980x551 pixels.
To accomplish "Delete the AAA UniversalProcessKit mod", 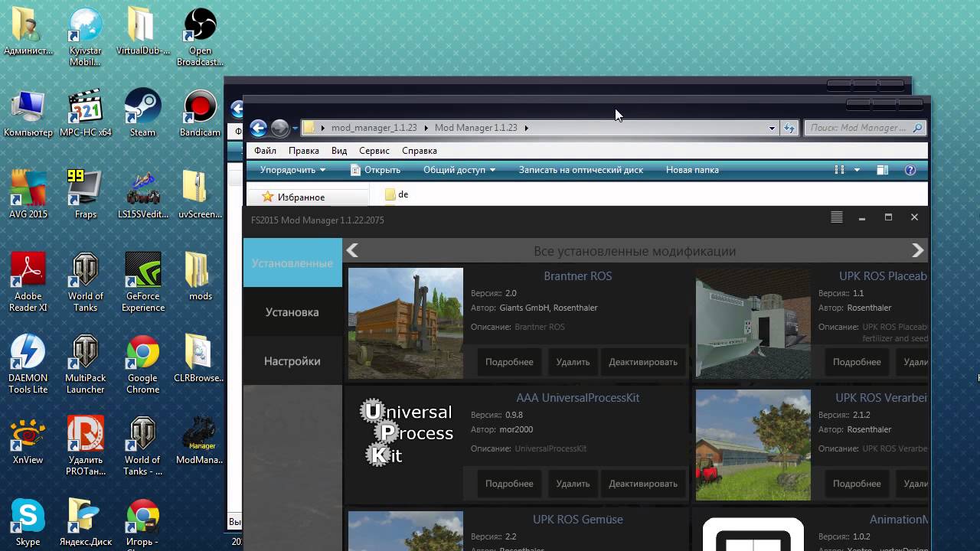I will (x=573, y=484).
